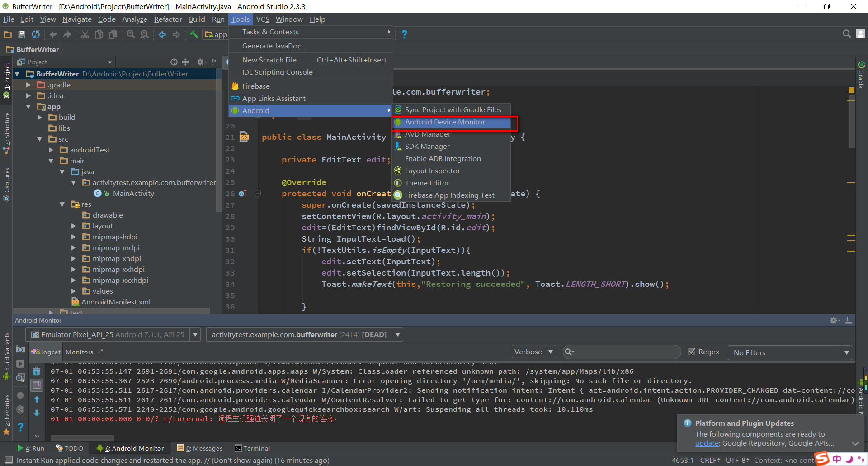Click the Open folder toolbar icon
Image resolution: width=868 pixels, height=466 pixels.
[8, 34]
